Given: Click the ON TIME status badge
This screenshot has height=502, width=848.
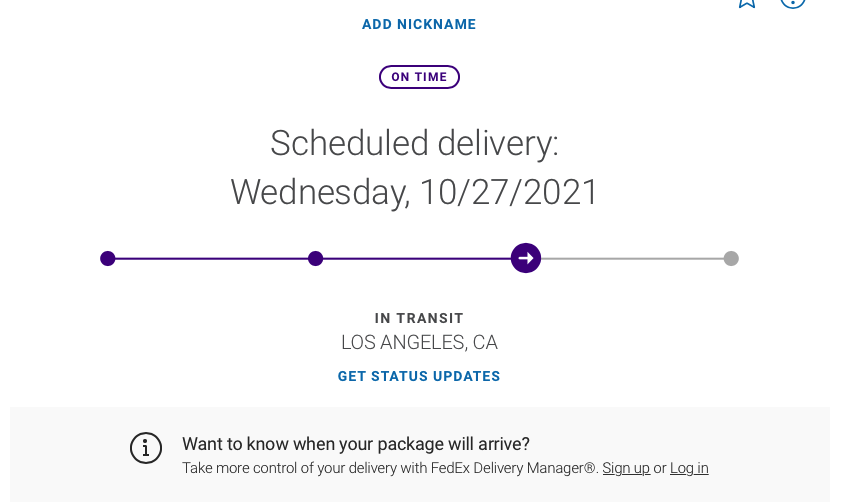Looking at the screenshot, I should pos(419,77).
